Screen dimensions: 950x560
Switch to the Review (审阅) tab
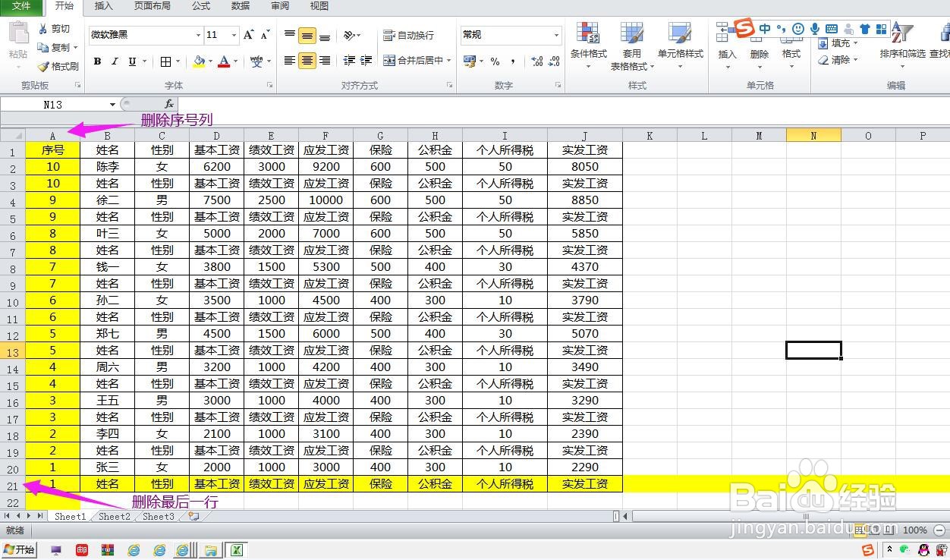coord(280,6)
